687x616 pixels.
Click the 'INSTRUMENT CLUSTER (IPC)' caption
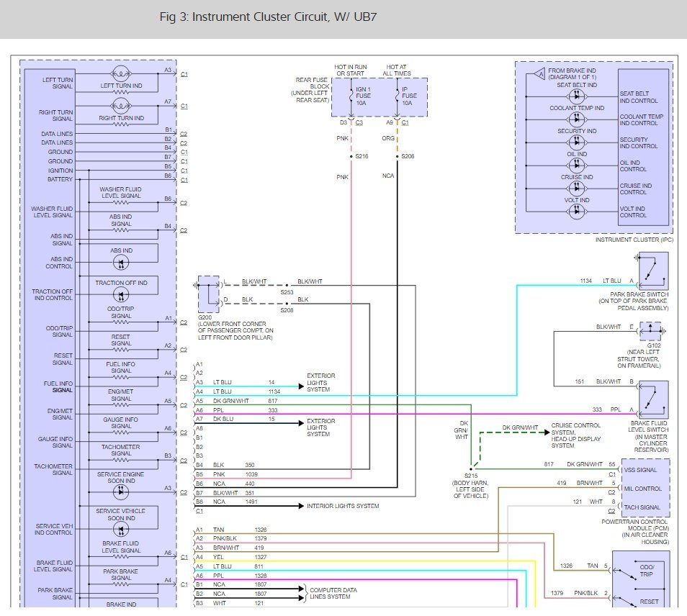[634, 240]
